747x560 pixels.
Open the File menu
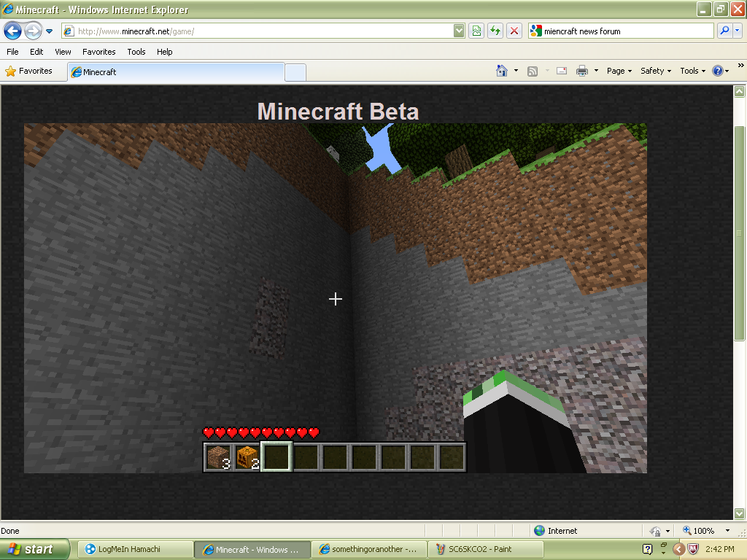coord(12,52)
